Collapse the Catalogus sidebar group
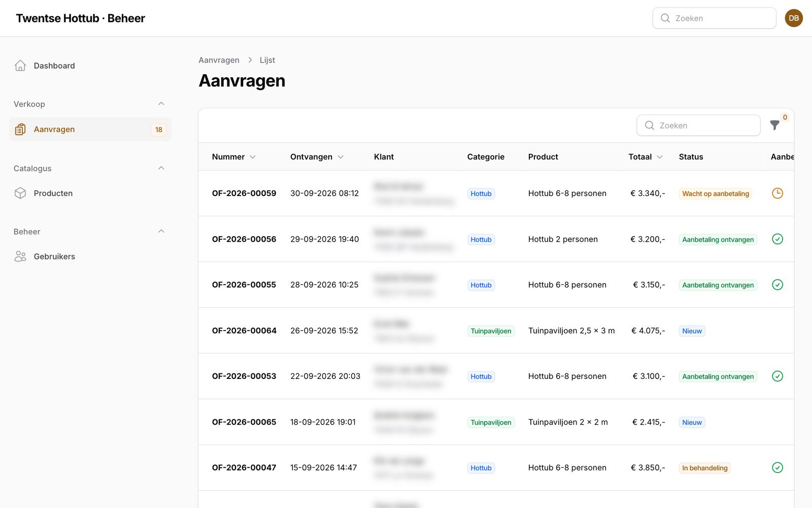Image resolution: width=812 pixels, height=508 pixels. point(161,168)
